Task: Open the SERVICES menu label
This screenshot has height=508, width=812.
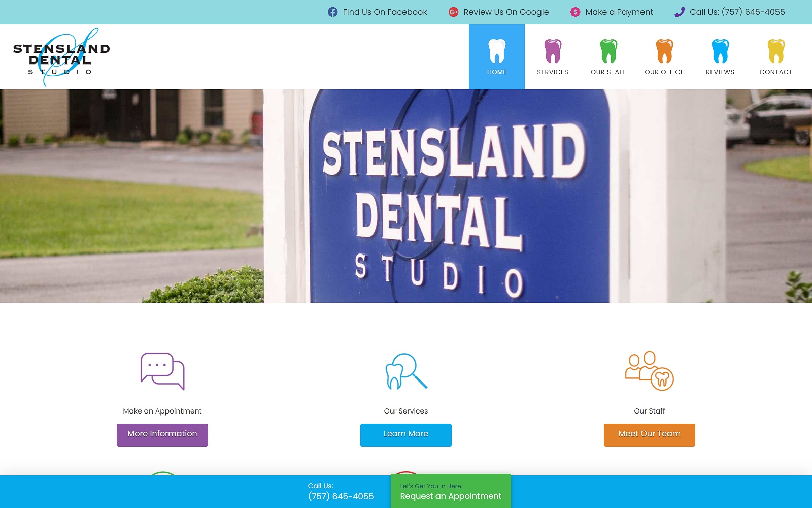Action: click(553, 72)
